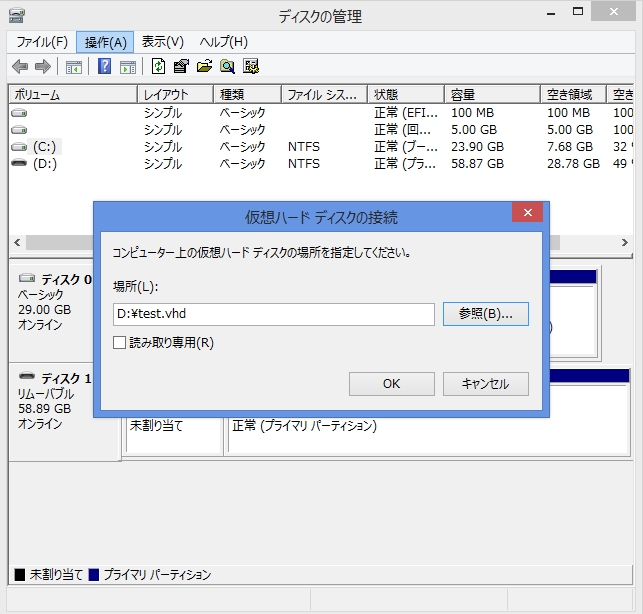The width and height of the screenshot is (643, 614).
Task: Open the Properties toolbar icon
Action: point(181,67)
